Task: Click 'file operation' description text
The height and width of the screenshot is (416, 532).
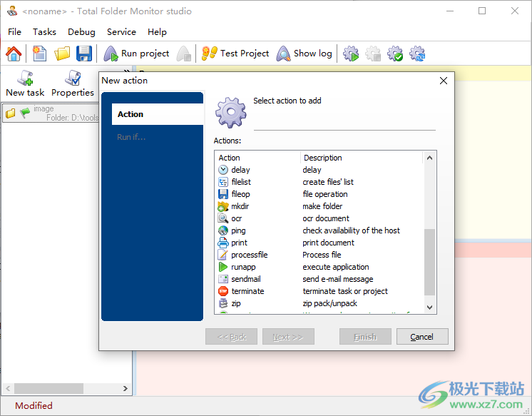Action: (325, 194)
